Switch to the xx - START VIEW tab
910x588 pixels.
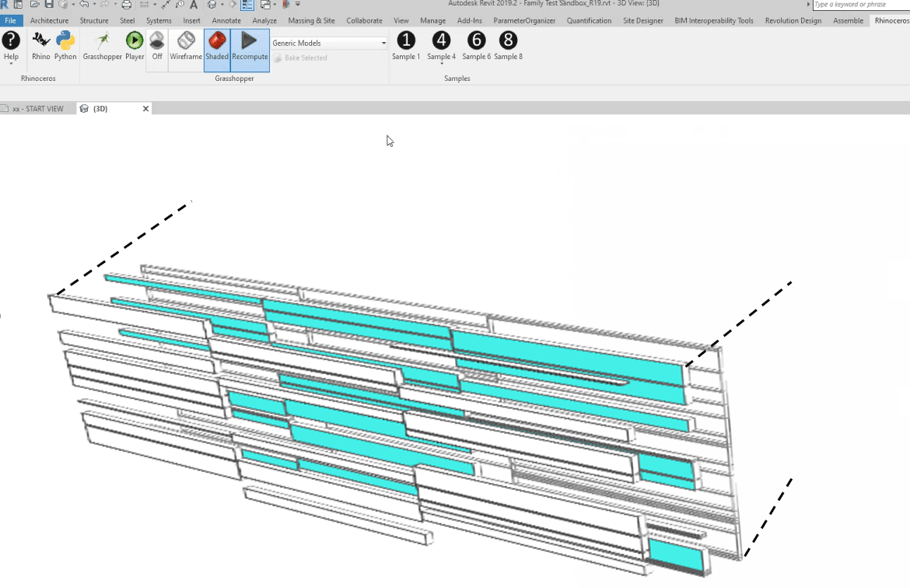(38, 109)
